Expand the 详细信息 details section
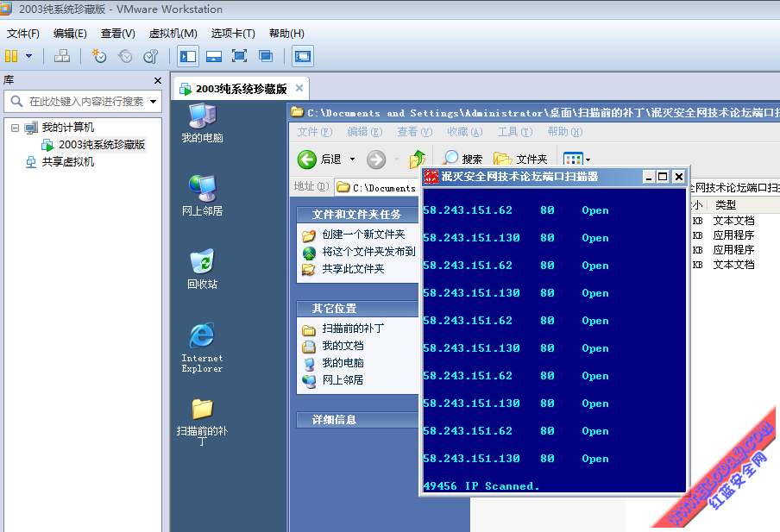780x532 pixels. [x=357, y=420]
